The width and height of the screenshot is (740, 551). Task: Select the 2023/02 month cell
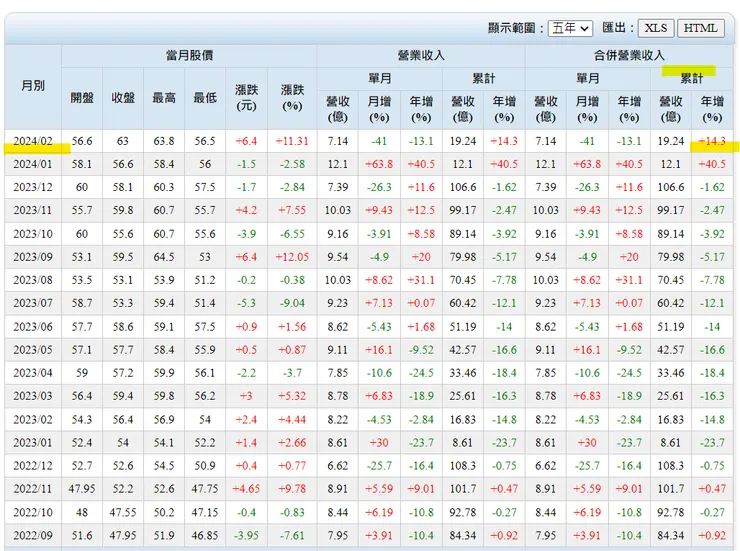click(33, 420)
